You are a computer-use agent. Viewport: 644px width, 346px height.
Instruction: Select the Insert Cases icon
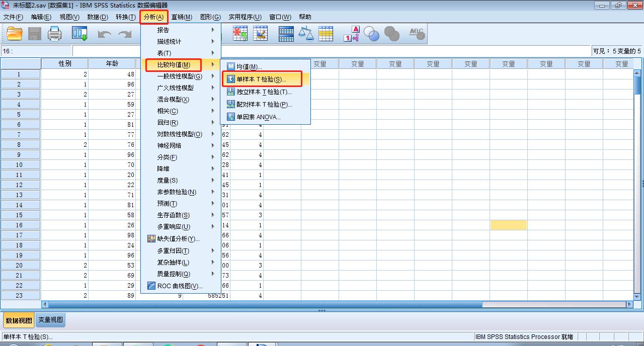[x=240, y=33]
